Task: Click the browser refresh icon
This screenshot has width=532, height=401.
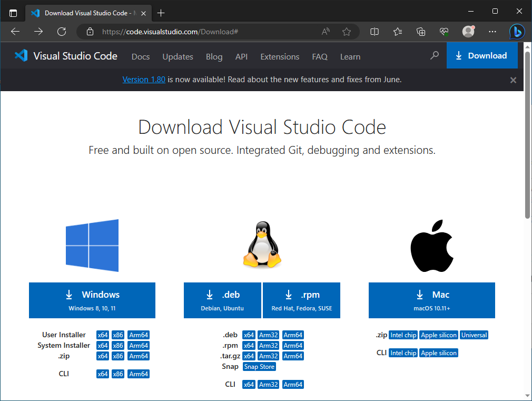Action: pos(62,32)
